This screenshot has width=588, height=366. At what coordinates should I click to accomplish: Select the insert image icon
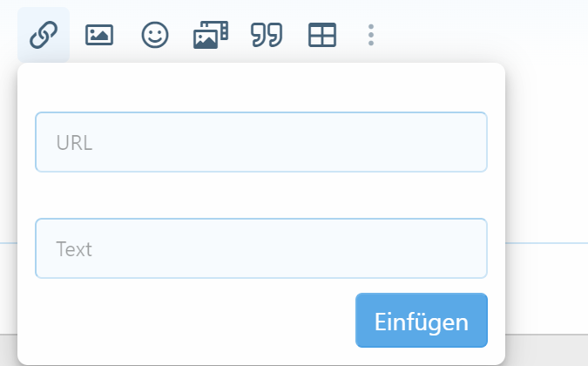point(99,35)
